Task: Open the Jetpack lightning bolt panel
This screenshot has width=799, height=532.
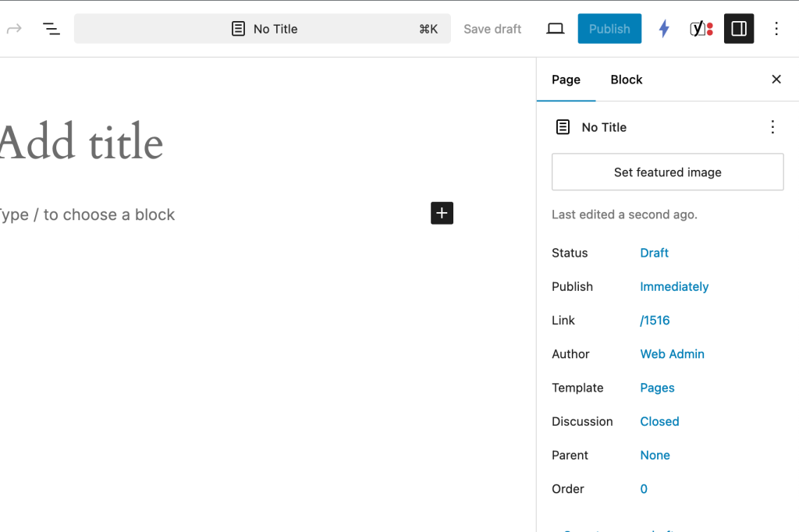Action: click(663, 29)
